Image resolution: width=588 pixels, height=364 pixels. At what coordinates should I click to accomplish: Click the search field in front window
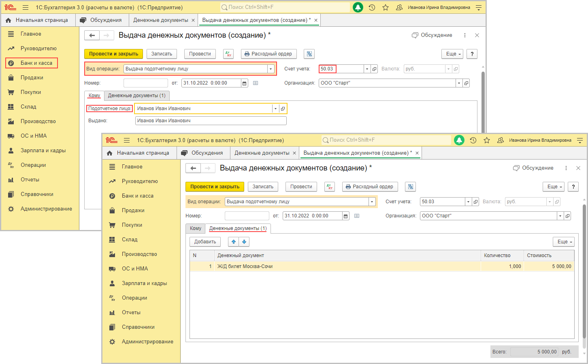click(386, 140)
